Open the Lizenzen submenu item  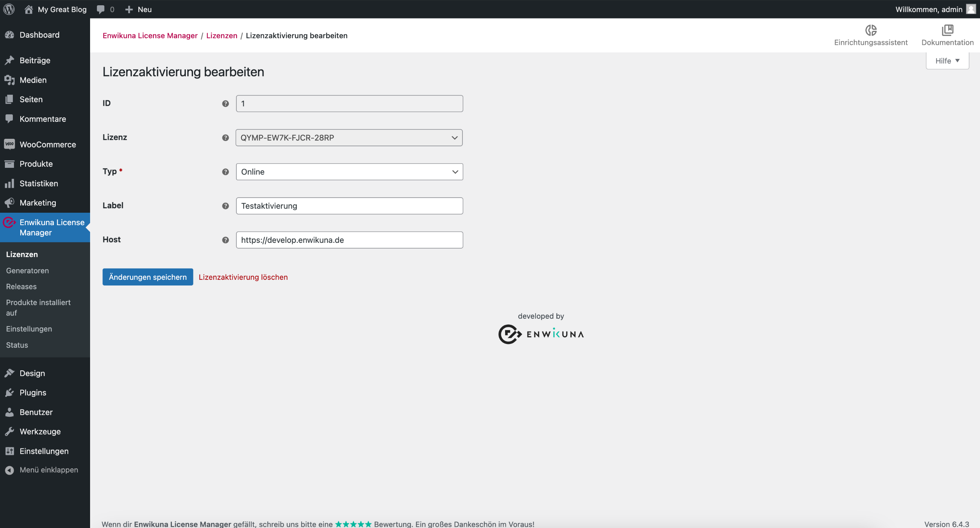coord(22,254)
